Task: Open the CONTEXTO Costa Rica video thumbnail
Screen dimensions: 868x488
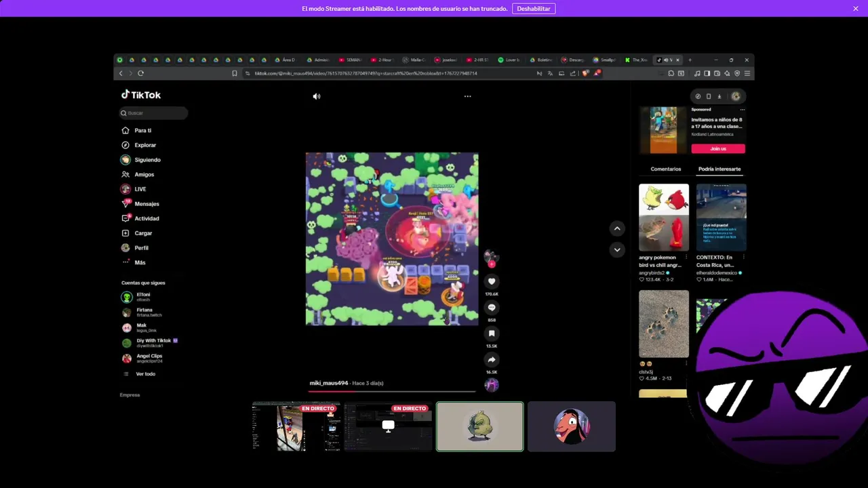Action: (722, 217)
